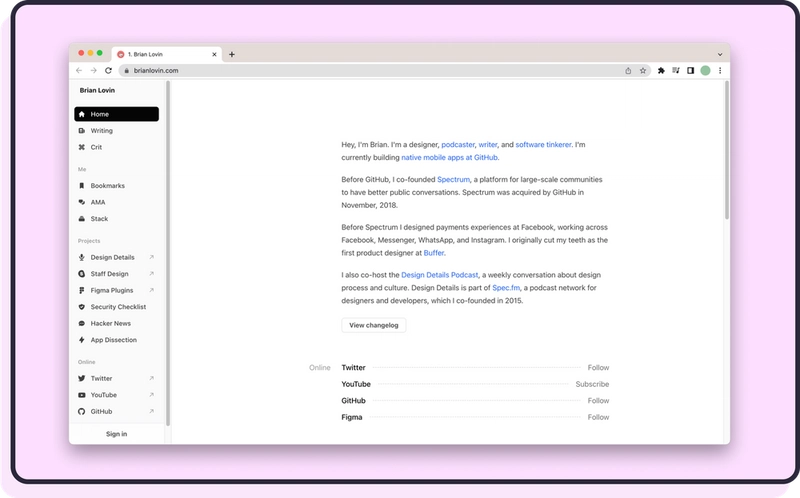Click YouTube in the Online list
Viewport: 800px width, 498px height.
(356, 384)
